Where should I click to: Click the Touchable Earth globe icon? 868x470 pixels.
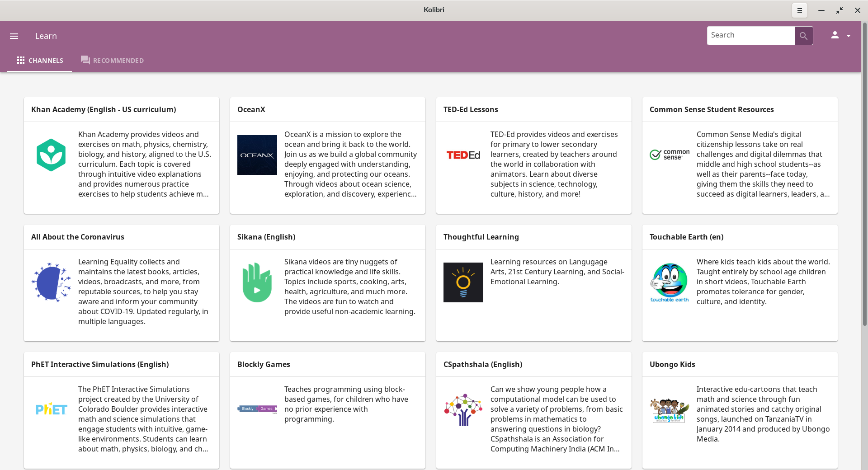tap(670, 282)
